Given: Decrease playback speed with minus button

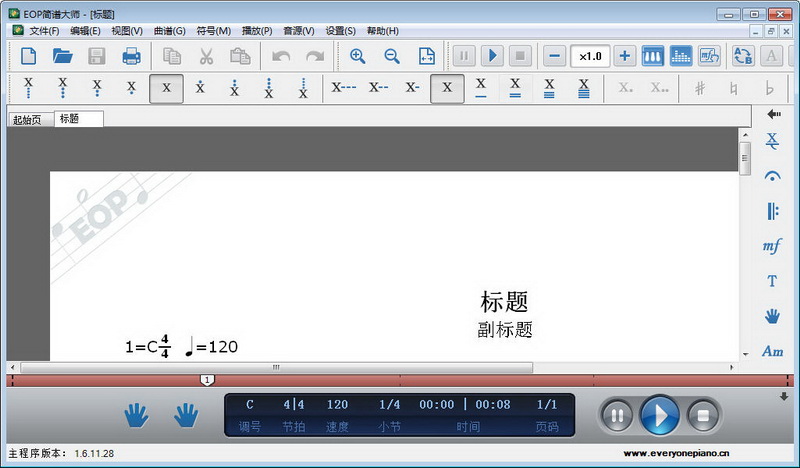Looking at the screenshot, I should 555,56.
